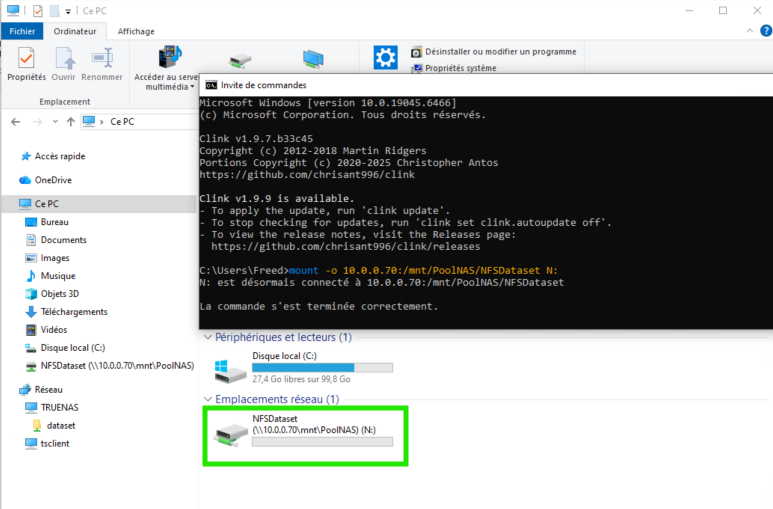Click the up-arrow navigation button
Screen dimensions: 773x509
pos(69,121)
